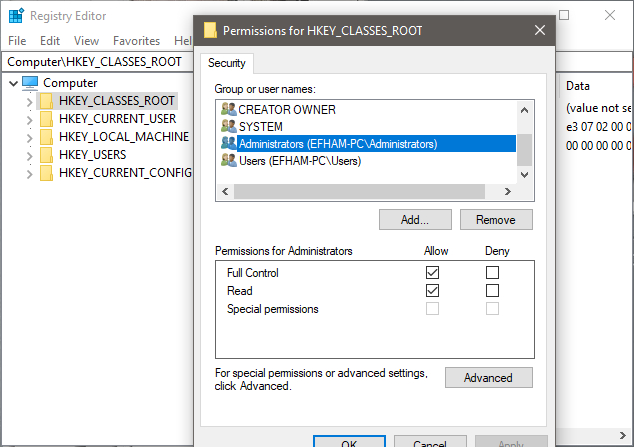Open the View menu
The image size is (634, 447).
click(x=86, y=41)
